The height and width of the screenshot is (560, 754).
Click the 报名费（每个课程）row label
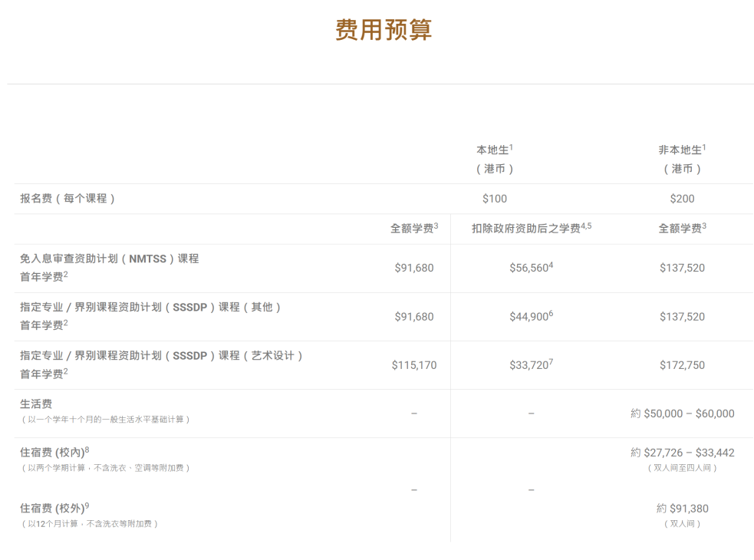coord(68,199)
